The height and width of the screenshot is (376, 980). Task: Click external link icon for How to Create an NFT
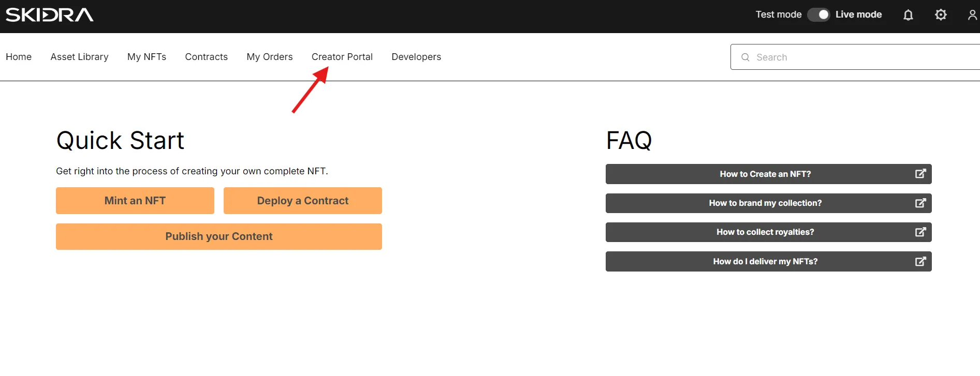[920, 174]
